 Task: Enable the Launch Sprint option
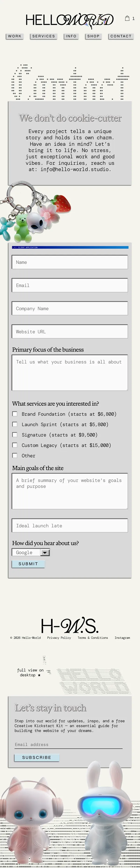click(15, 424)
